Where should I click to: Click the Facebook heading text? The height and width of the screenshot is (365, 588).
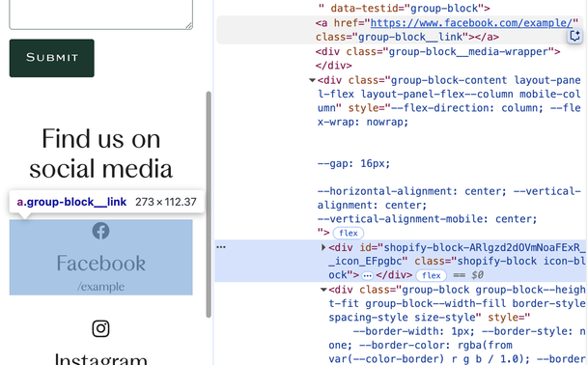pos(100,263)
